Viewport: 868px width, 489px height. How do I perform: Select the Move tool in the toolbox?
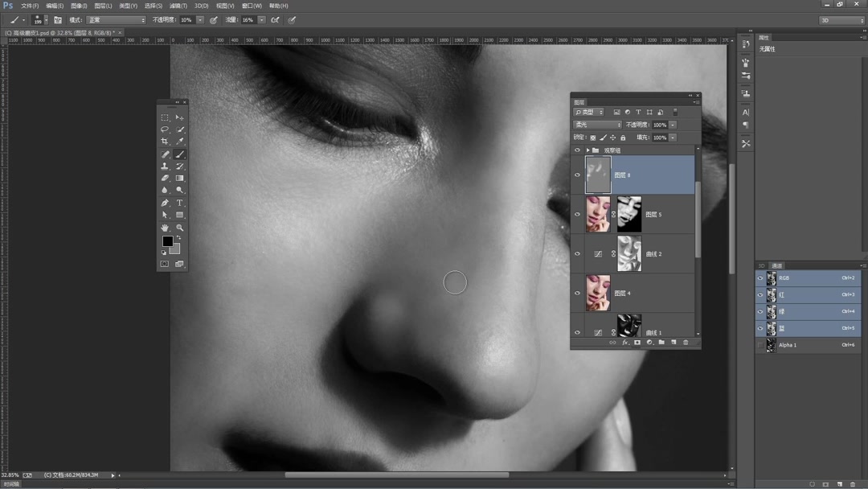point(178,117)
